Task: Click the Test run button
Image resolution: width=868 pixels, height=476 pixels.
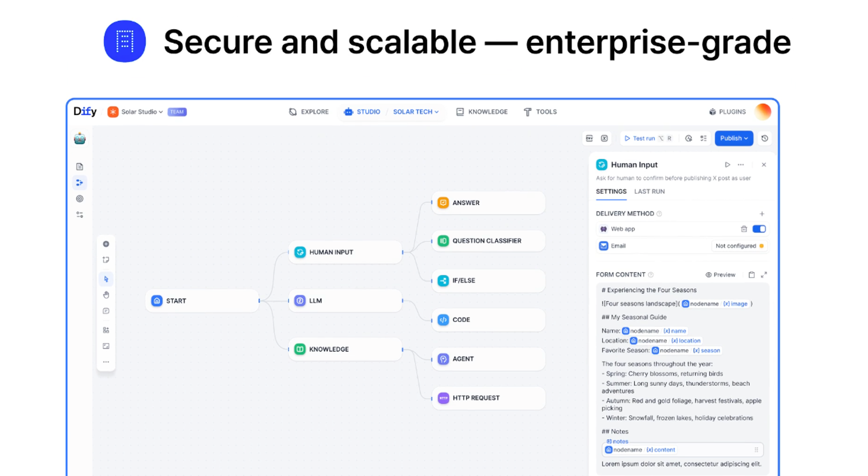Action: (x=648, y=138)
